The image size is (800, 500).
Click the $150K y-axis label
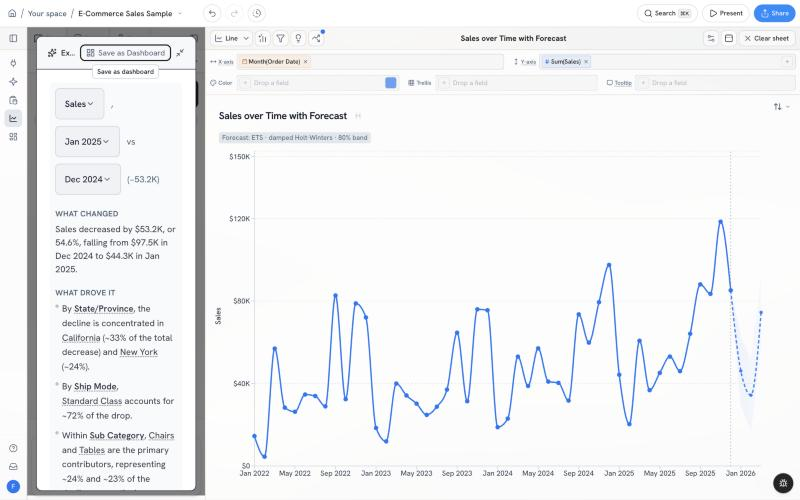tap(240, 157)
